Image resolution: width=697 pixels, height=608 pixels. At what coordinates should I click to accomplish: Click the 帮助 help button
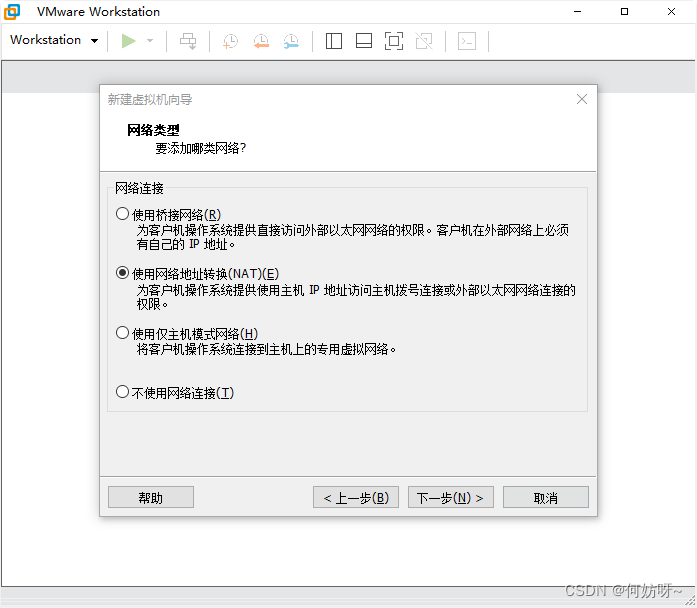[151, 497]
